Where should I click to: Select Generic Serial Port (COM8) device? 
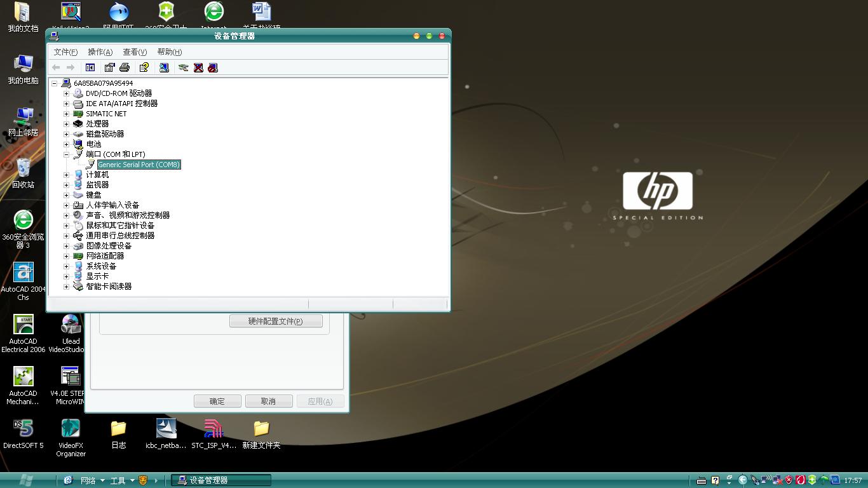point(139,165)
